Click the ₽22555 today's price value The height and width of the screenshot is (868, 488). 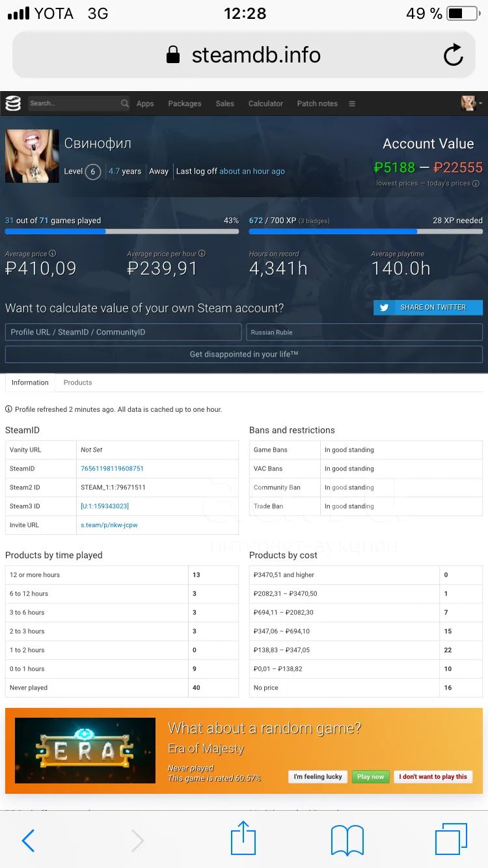(x=458, y=167)
